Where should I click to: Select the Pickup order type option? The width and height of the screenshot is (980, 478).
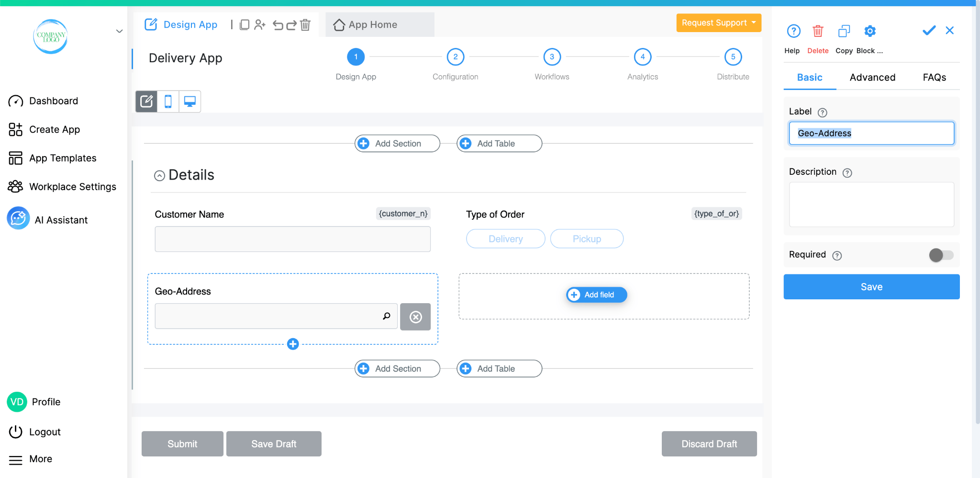tap(587, 239)
